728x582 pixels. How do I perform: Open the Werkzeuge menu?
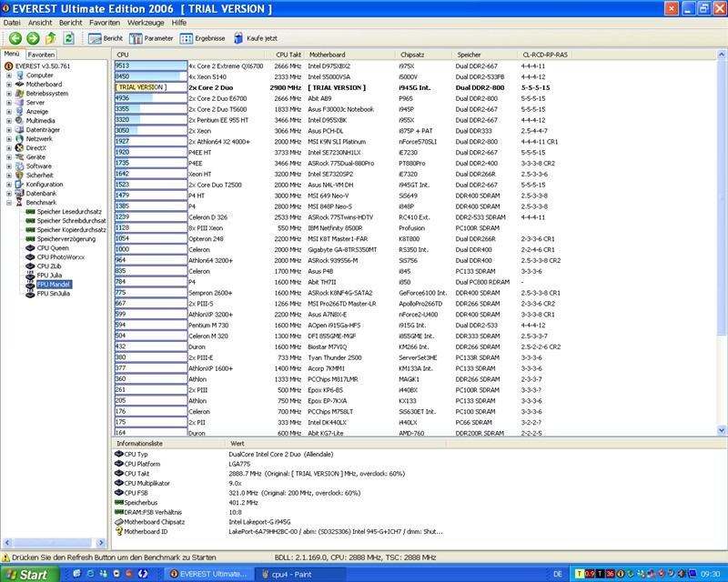(146, 22)
